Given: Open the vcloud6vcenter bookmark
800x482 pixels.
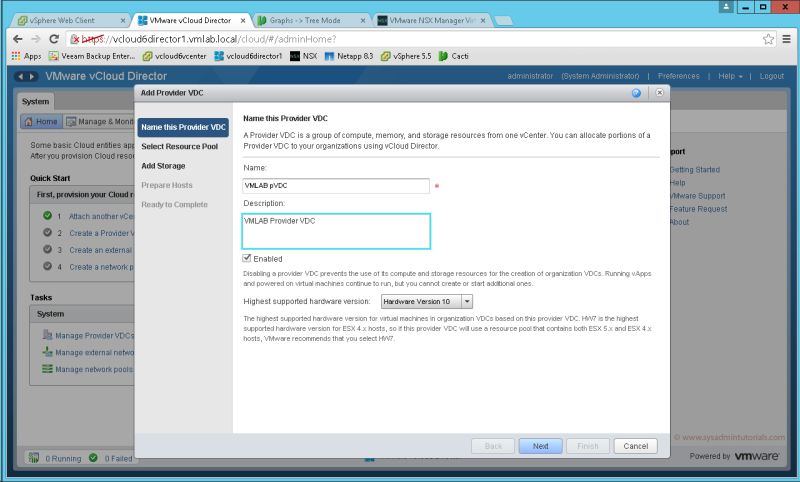Looking at the screenshot, I should coord(174,56).
